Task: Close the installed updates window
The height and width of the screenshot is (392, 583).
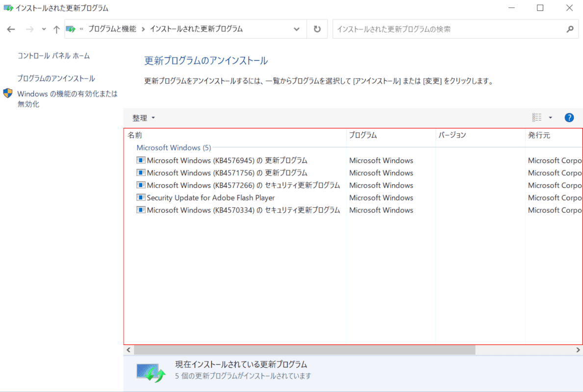Action: tap(569, 8)
